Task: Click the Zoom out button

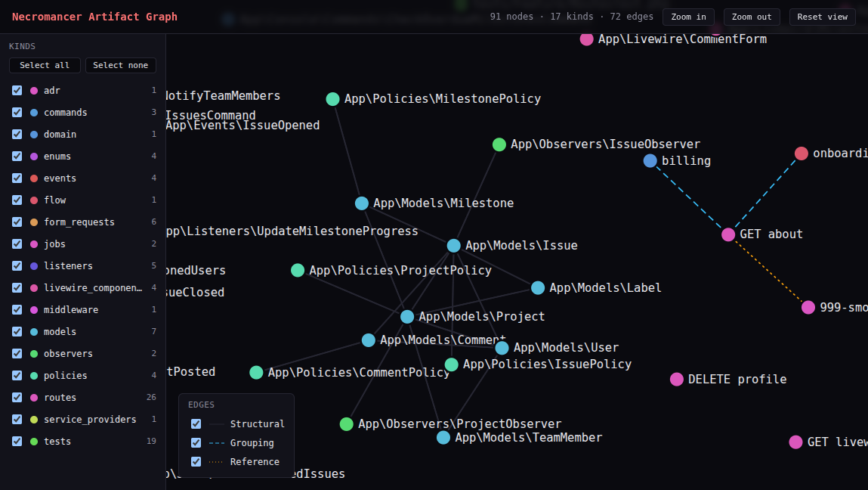Action: (752, 17)
